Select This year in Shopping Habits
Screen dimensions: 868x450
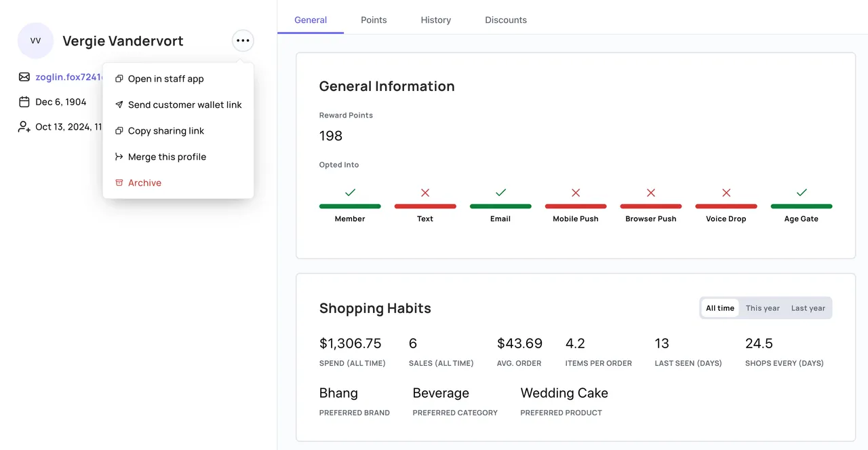point(762,307)
